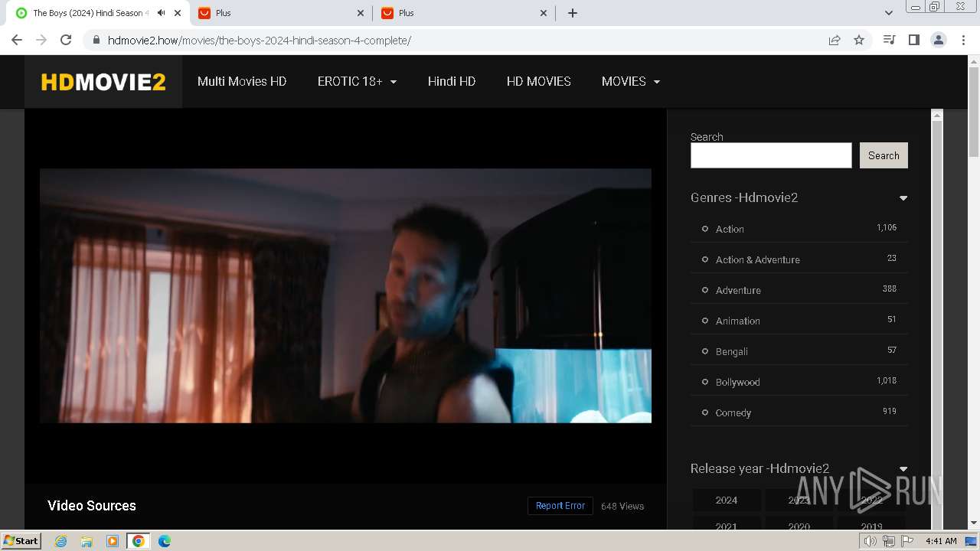Open the Adventure genre
The width and height of the screenshot is (980, 551).
[738, 290]
